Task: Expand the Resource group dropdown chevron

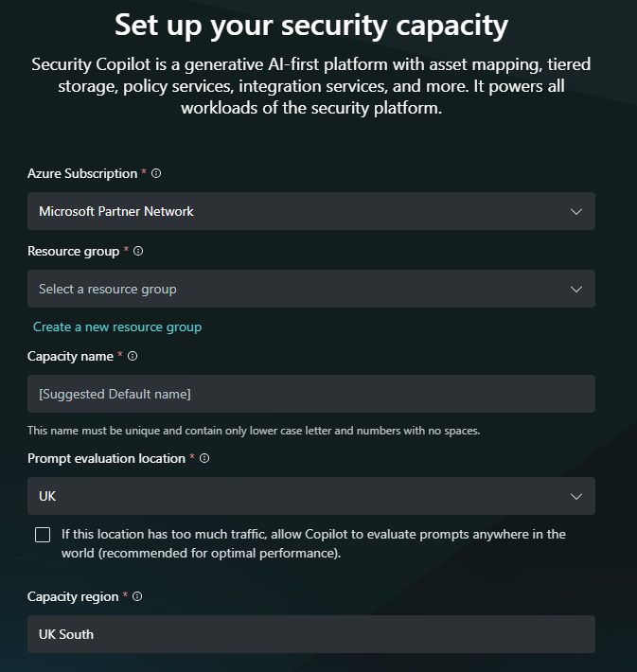Action: pos(576,289)
